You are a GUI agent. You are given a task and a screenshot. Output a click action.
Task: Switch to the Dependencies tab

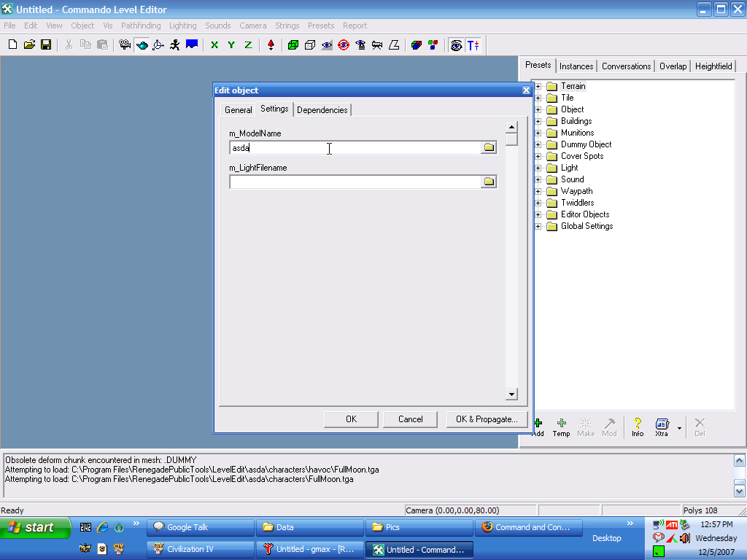[322, 110]
